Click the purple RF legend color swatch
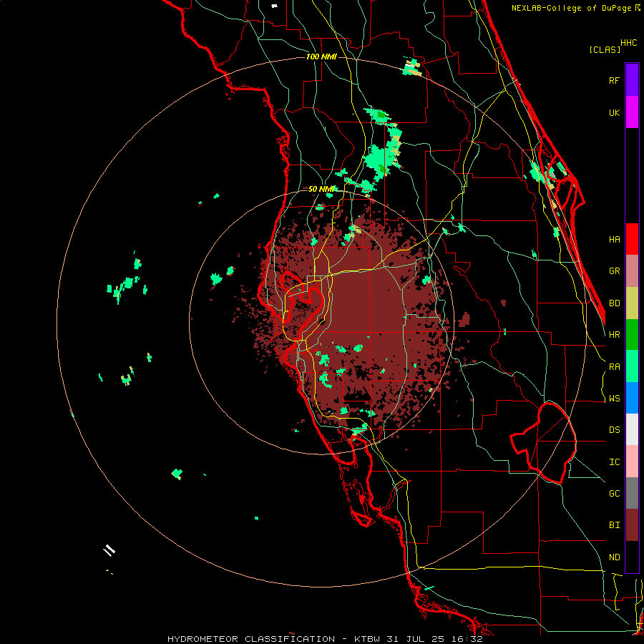 (x=632, y=80)
